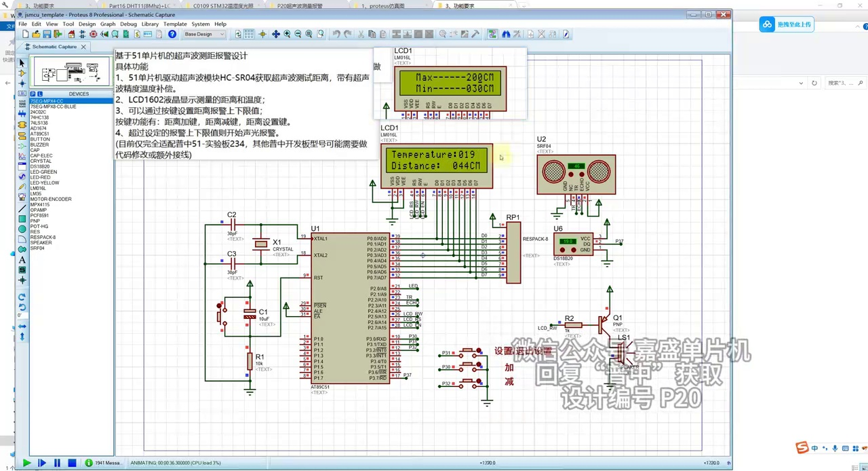Click the rotate clockwise icon
Viewport: 868px width, 471px height.
[x=22, y=297]
